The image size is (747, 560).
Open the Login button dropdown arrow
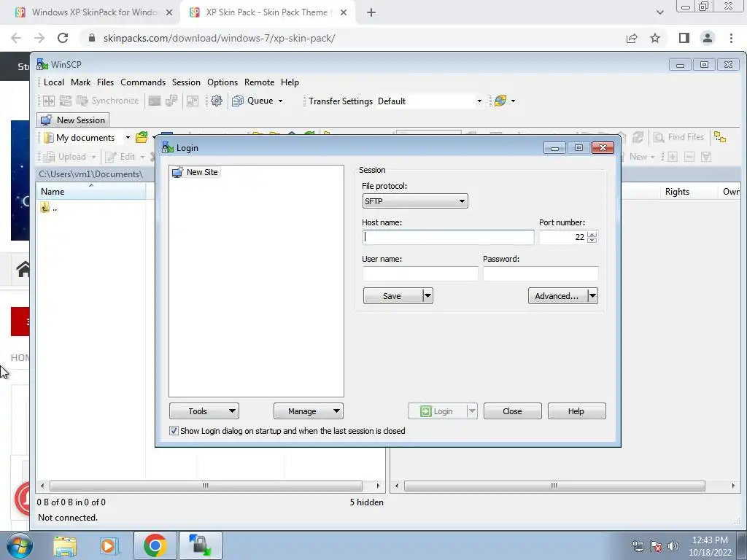click(472, 411)
